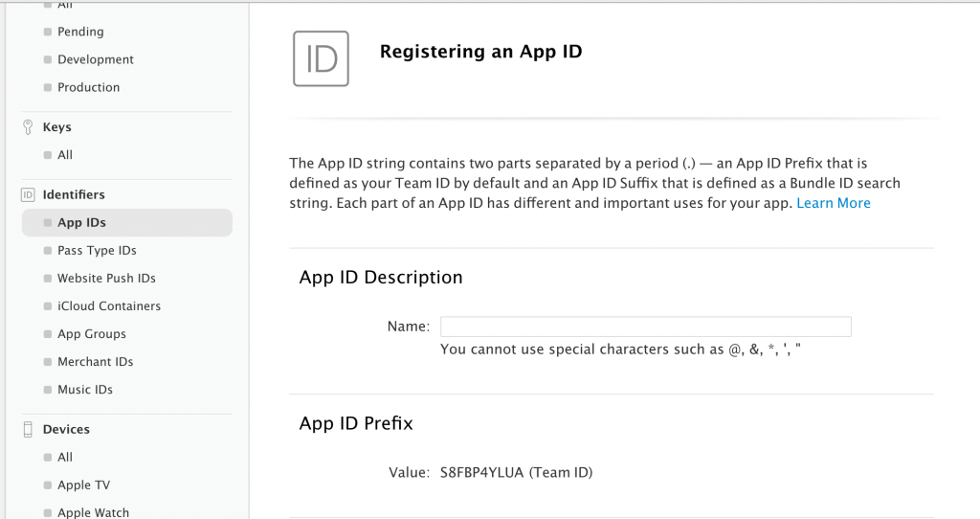Select App Groups in sidebar

[x=91, y=333]
